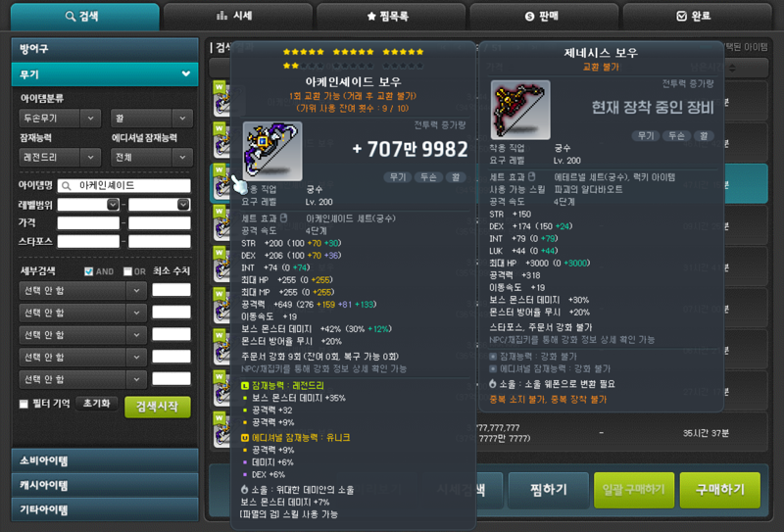The image size is (784, 532).
Task: Click the 구매하기 purchase button
Action: 720,490
